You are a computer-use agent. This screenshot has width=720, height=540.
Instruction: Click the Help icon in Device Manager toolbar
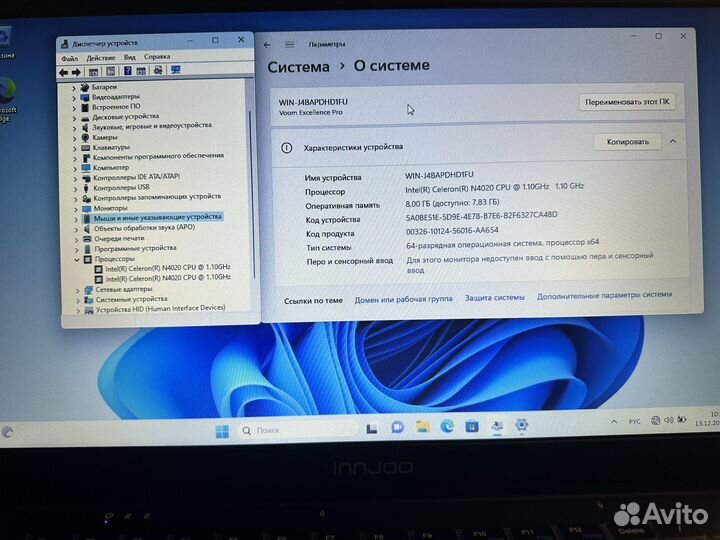128,71
